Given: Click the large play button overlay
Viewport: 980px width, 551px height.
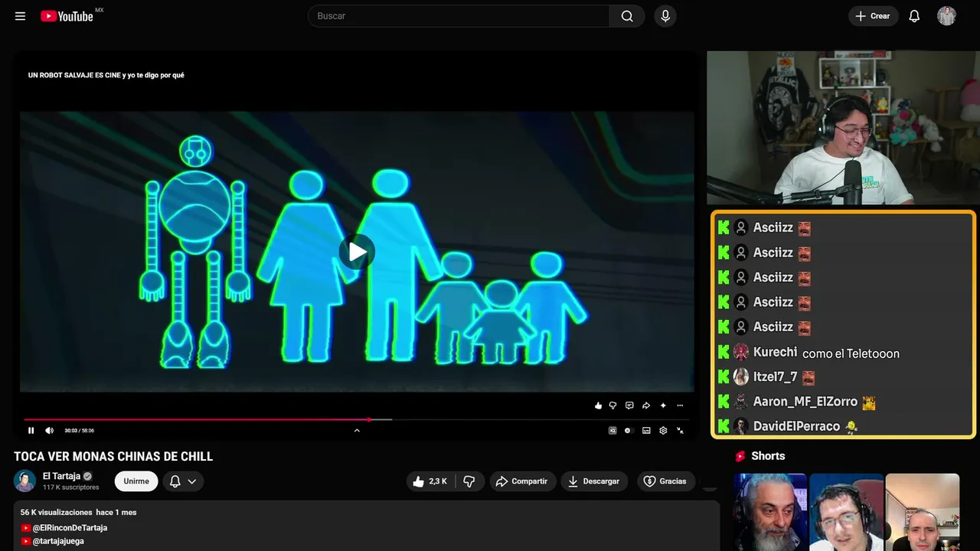Looking at the screenshot, I should 357,252.
